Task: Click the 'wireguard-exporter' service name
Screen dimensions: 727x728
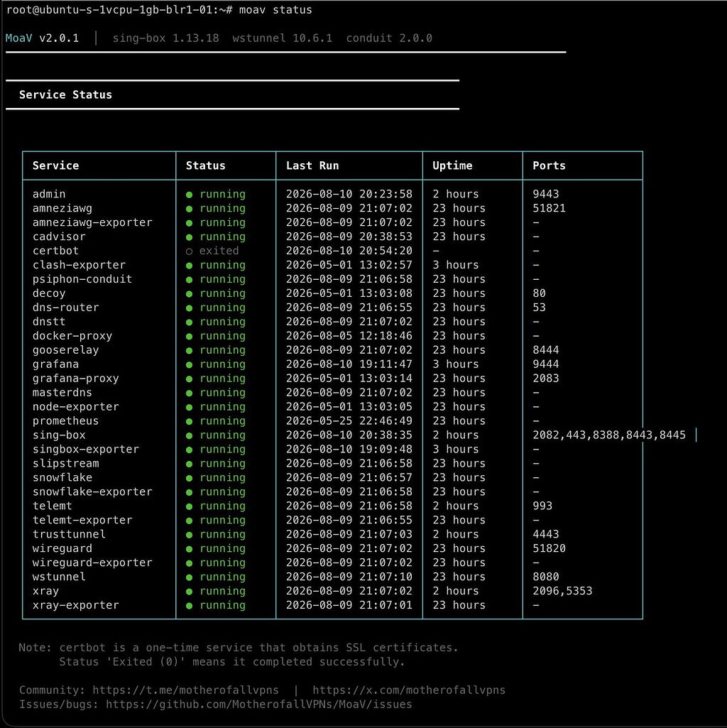Action: pyautogui.click(x=92, y=563)
